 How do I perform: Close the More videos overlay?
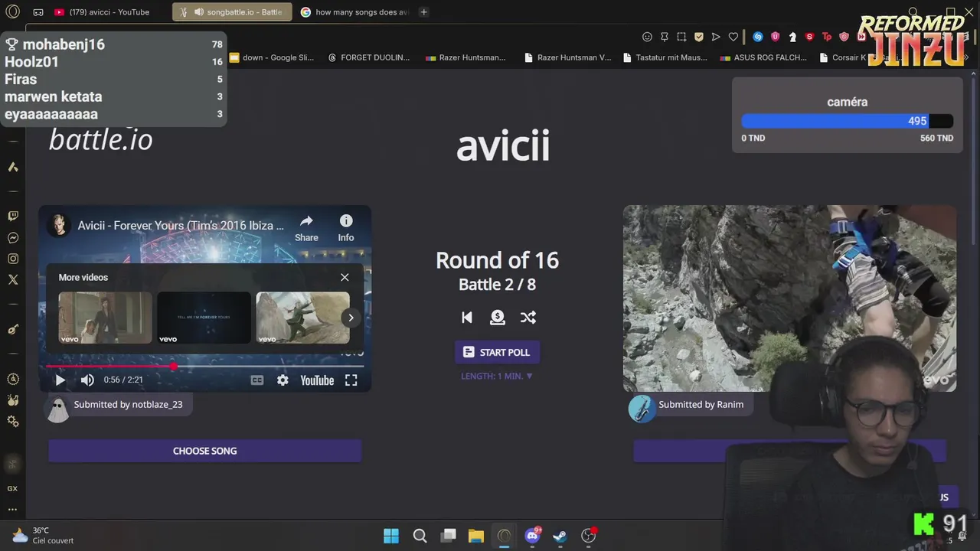tap(345, 277)
